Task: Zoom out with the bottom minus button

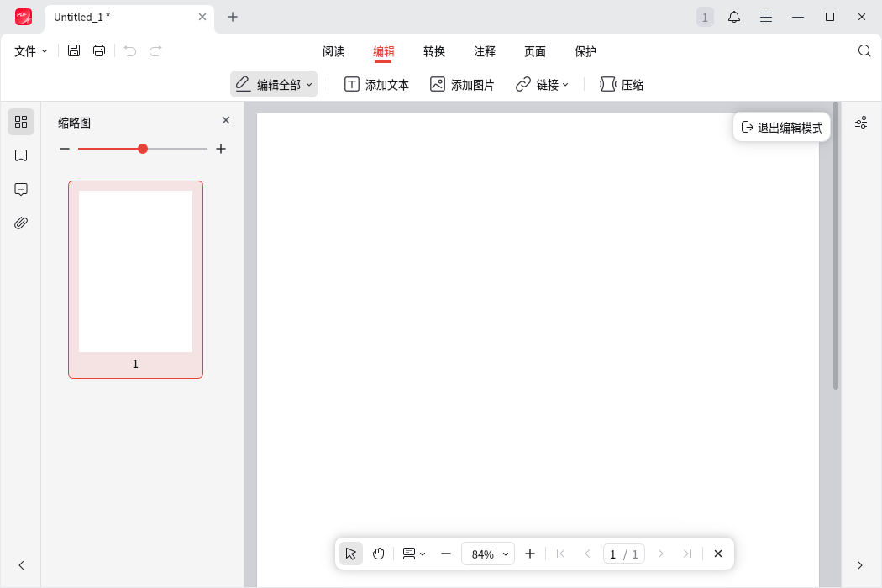Action: click(x=446, y=554)
